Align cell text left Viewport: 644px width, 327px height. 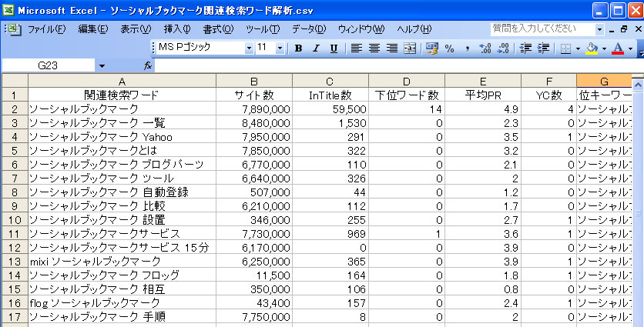(x=356, y=48)
